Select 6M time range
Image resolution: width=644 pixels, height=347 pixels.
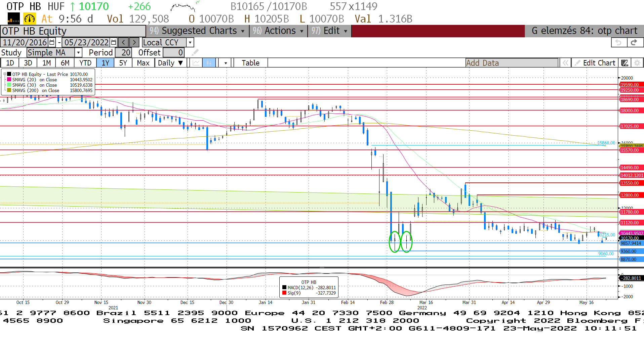pos(65,63)
